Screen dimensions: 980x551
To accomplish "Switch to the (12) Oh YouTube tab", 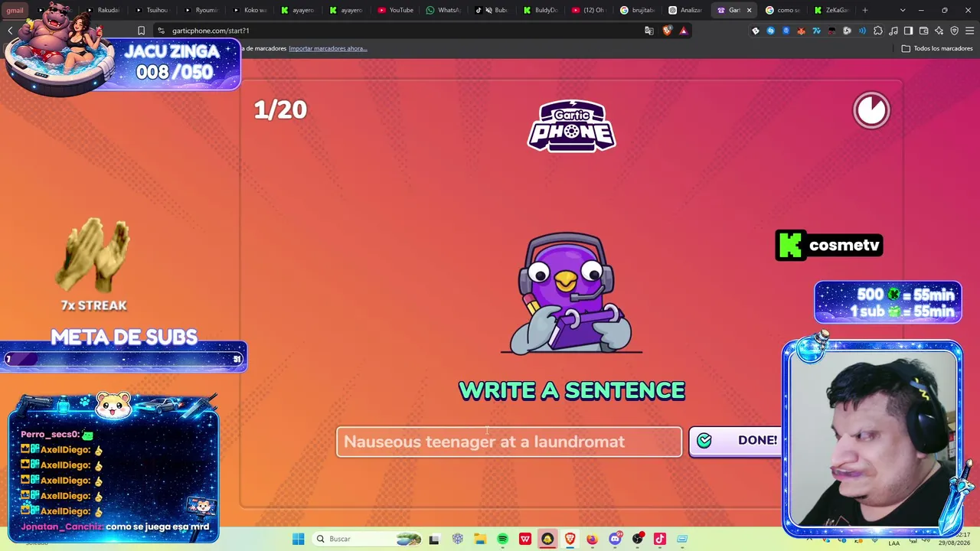I will 589,10.
